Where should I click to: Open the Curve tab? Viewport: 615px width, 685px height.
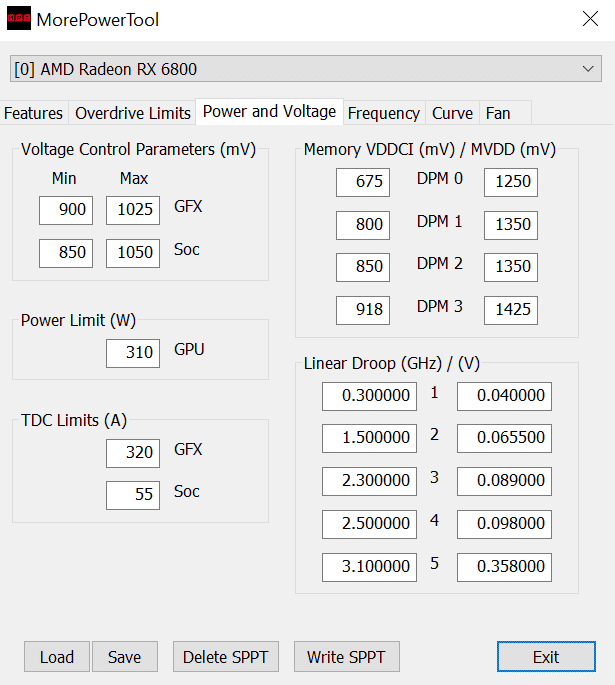(x=452, y=113)
